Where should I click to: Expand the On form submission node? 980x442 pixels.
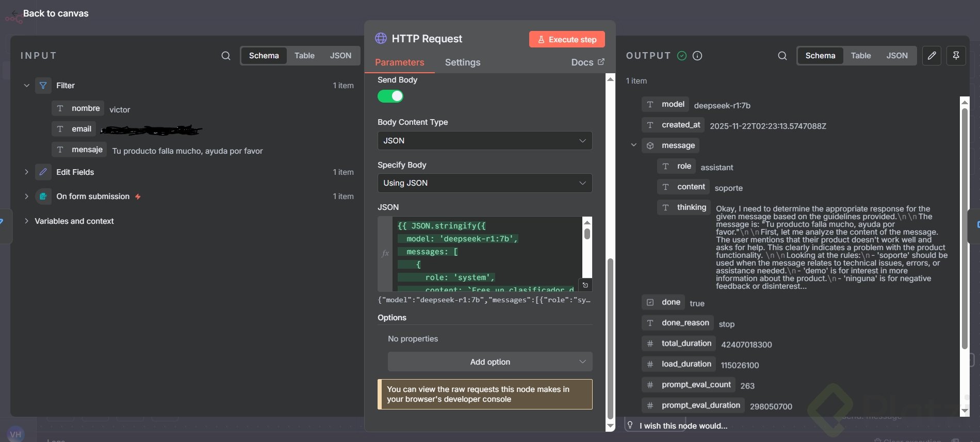click(26, 197)
